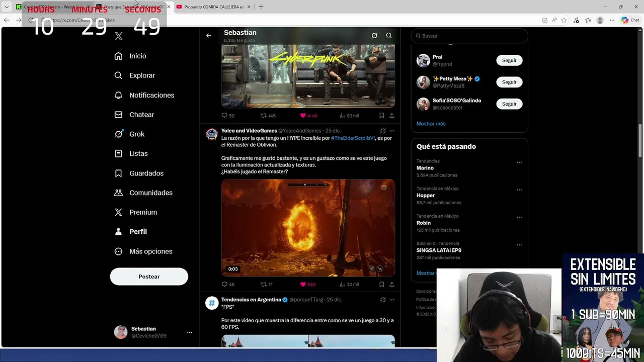The height and width of the screenshot is (362, 644).
Task: Open Prai profile avatar
Action: point(423,60)
